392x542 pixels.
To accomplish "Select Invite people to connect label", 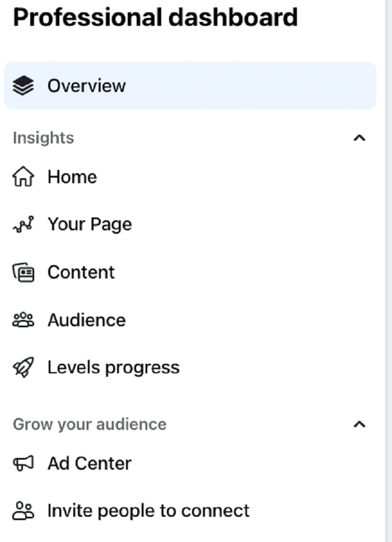I will (x=148, y=511).
